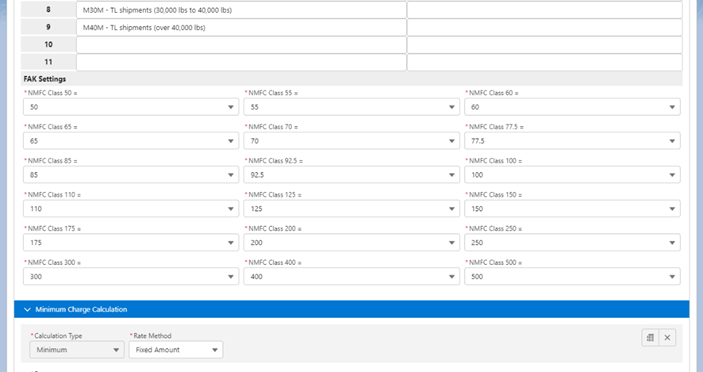Open the NMFC Class 55 dropdown
The image size is (703, 372).
(352, 107)
